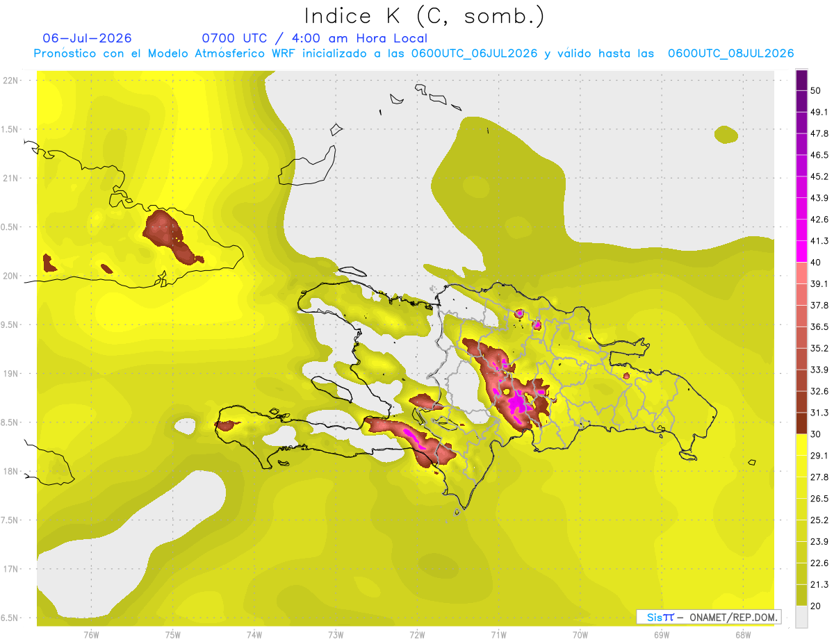Click the "22N" latitude label
This screenshot has width=834, height=644.
(x=12, y=80)
